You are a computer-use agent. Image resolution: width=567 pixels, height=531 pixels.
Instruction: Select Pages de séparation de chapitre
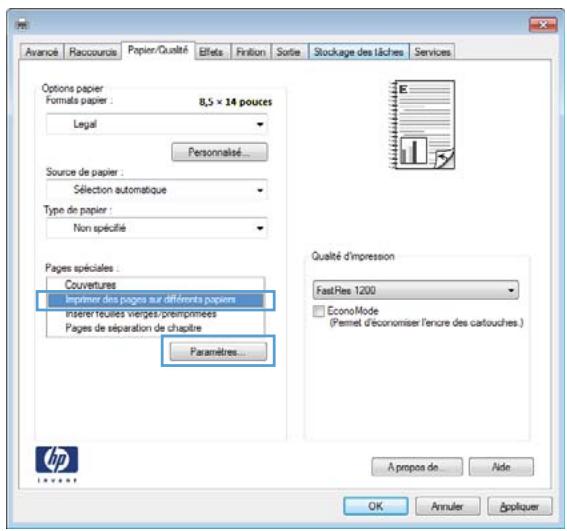click(155, 328)
